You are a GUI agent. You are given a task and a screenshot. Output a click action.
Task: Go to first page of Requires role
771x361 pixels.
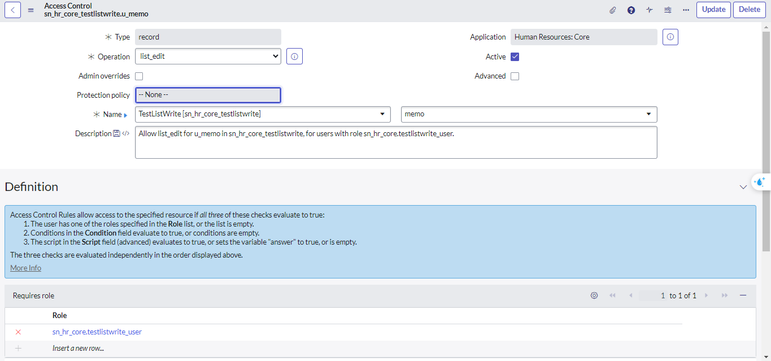[x=613, y=296]
